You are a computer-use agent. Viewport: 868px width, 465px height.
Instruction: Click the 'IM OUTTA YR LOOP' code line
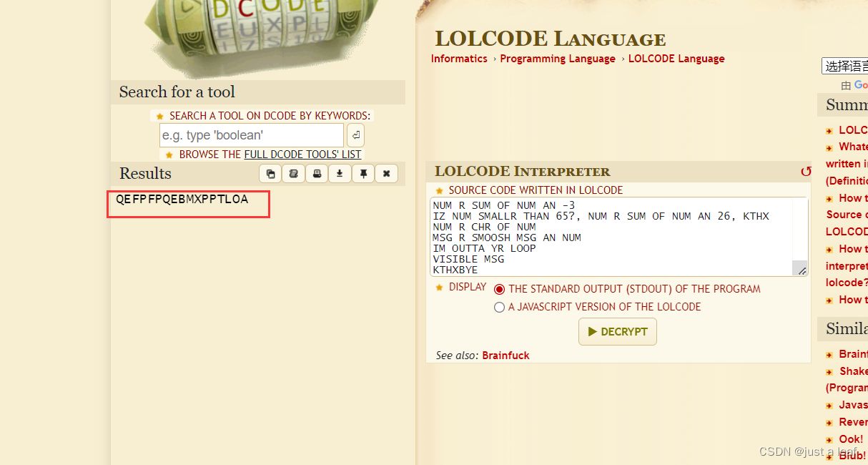(x=484, y=248)
